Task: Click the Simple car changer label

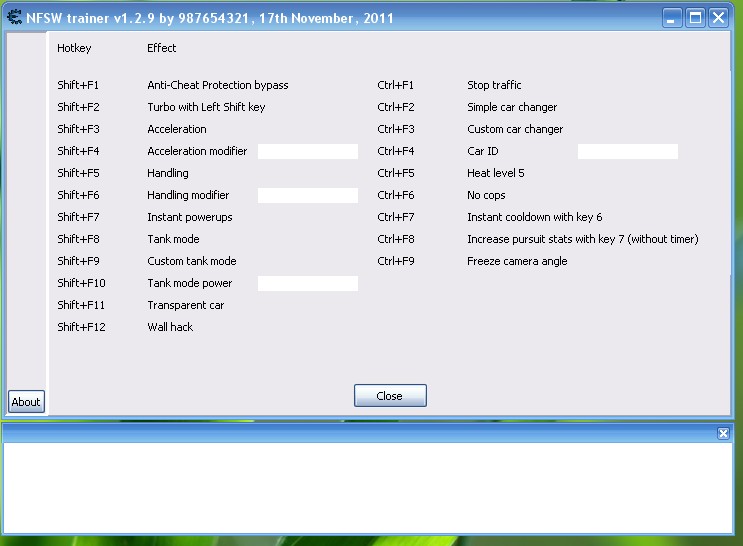Action: pyautogui.click(x=512, y=107)
